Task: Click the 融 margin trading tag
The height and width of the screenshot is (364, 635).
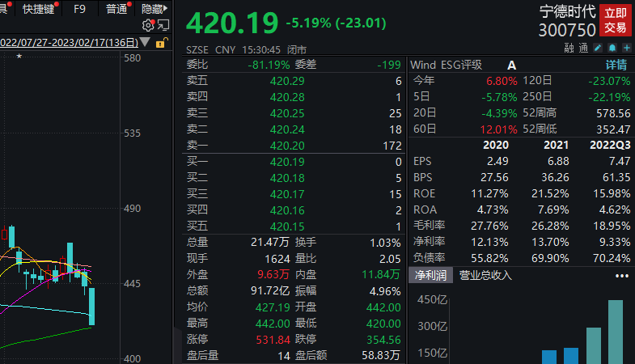Action: pyautogui.click(x=569, y=49)
